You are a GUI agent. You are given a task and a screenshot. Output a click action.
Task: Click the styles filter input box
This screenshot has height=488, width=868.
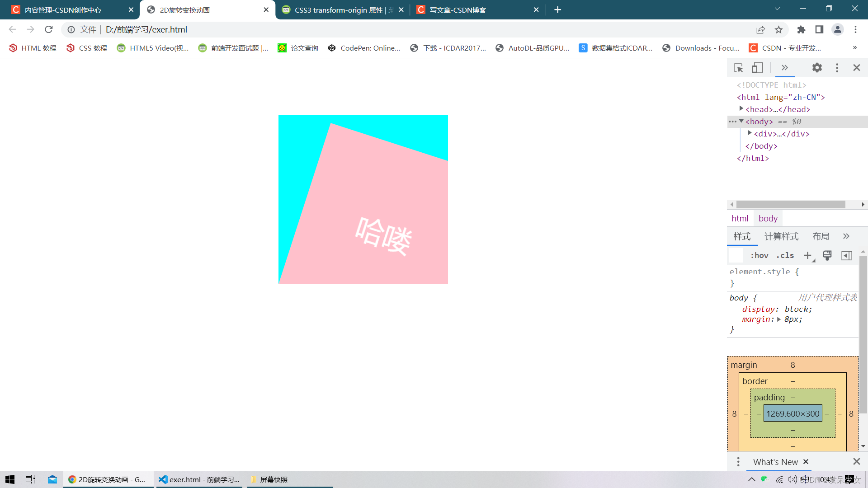point(736,256)
